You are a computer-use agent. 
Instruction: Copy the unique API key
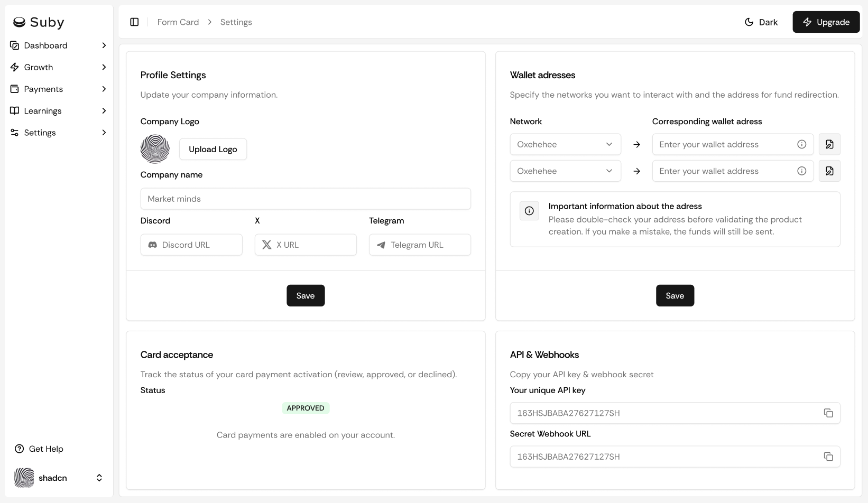tap(828, 413)
